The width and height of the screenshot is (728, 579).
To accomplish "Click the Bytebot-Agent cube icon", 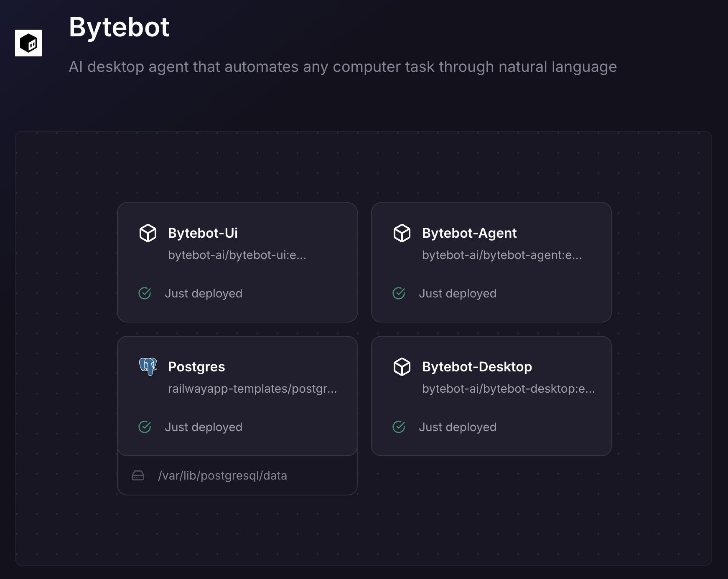I will (402, 233).
